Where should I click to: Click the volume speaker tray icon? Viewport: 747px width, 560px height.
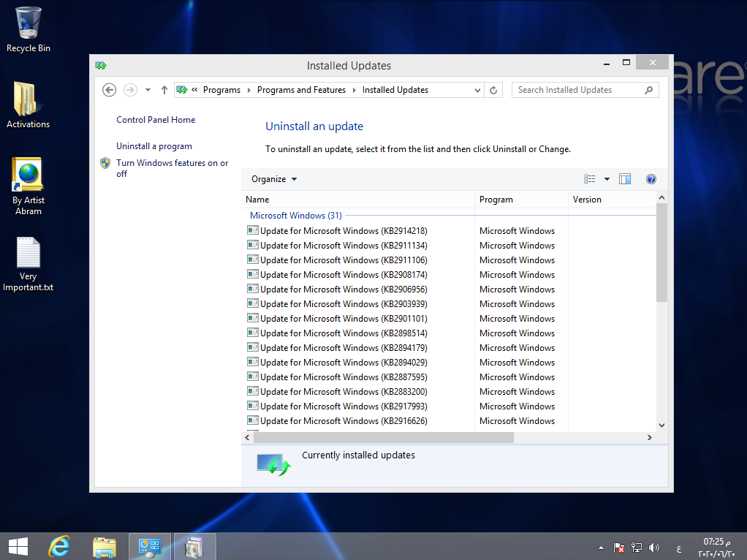[x=654, y=548]
